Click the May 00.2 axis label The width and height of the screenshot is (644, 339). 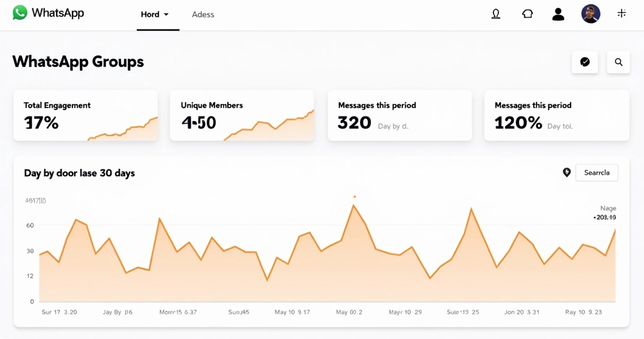[349, 312]
